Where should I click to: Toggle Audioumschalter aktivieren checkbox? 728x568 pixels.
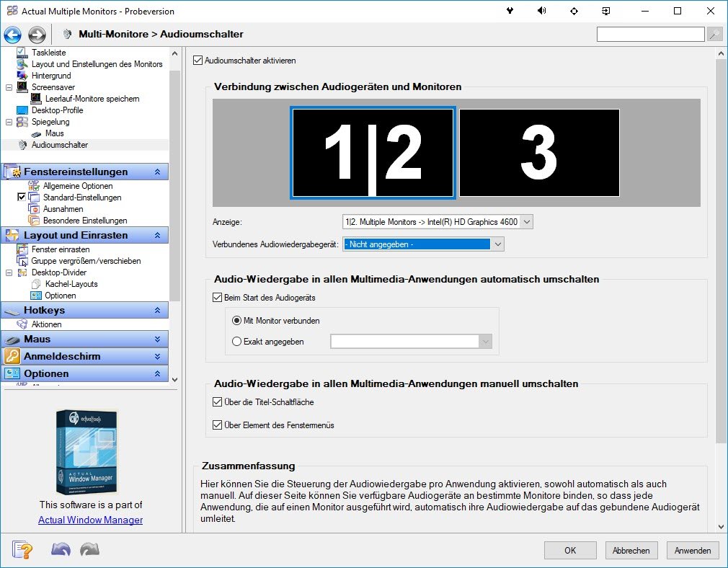pyautogui.click(x=197, y=61)
